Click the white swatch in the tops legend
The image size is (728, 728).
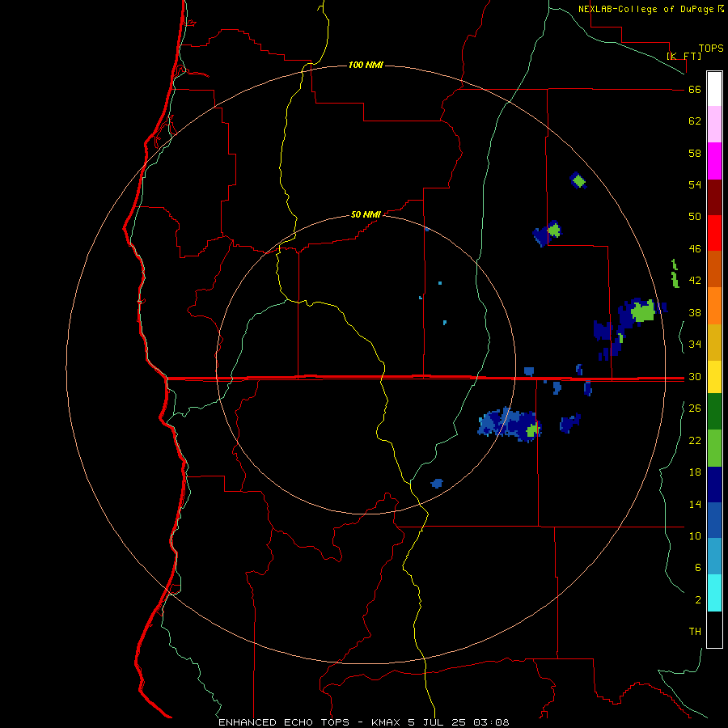[x=714, y=89]
